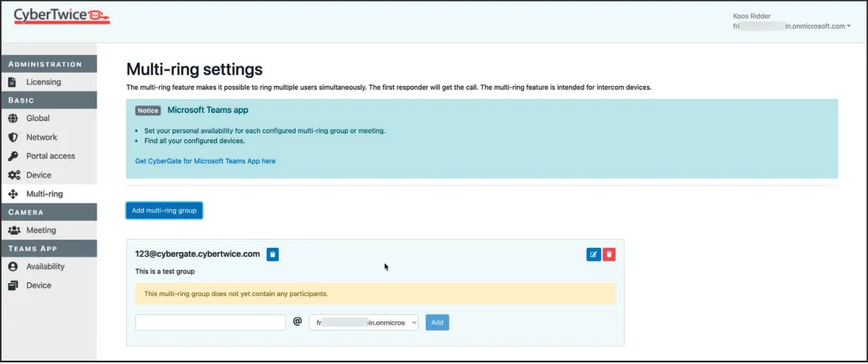Open the Licensing document icon
868x364 pixels.
tap(13, 82)
